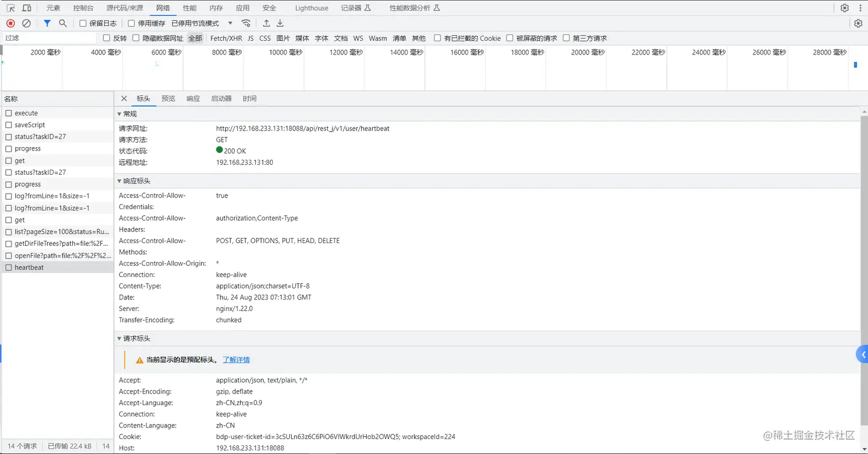Check the 第三方请求 option
The height and width of the screenshot is (454, 868).
point(566,38)
